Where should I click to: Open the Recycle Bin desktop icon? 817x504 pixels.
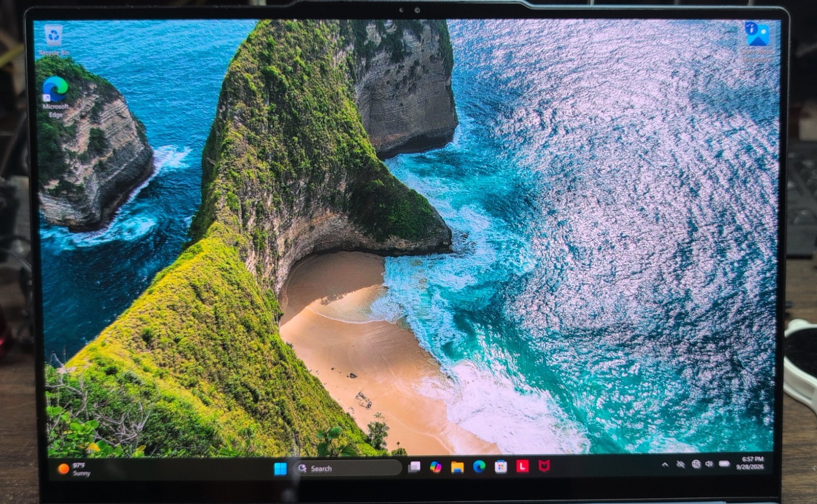(x=54, y=40)
